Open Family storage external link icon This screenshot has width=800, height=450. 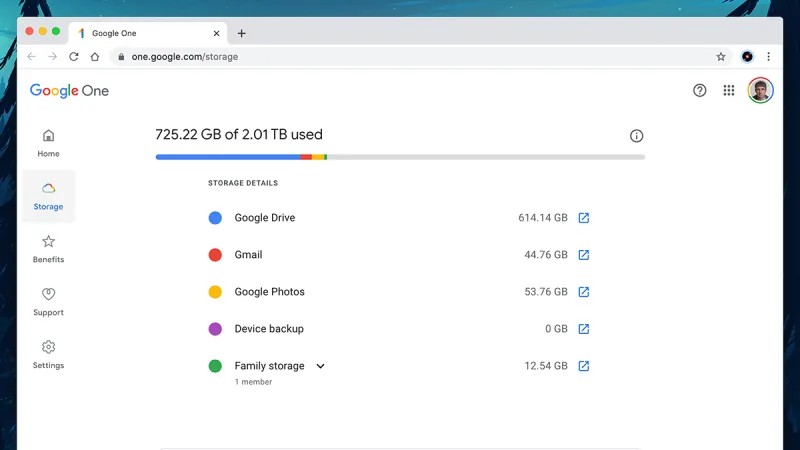[584, 366]
